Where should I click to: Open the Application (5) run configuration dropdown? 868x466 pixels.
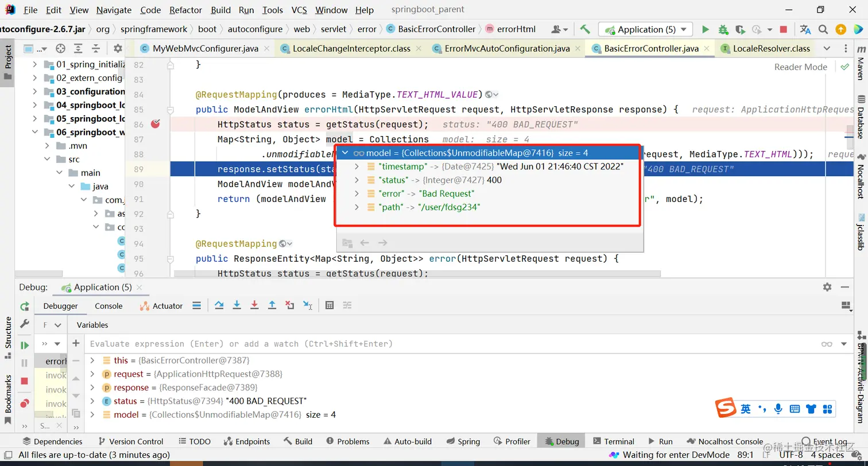645,29
